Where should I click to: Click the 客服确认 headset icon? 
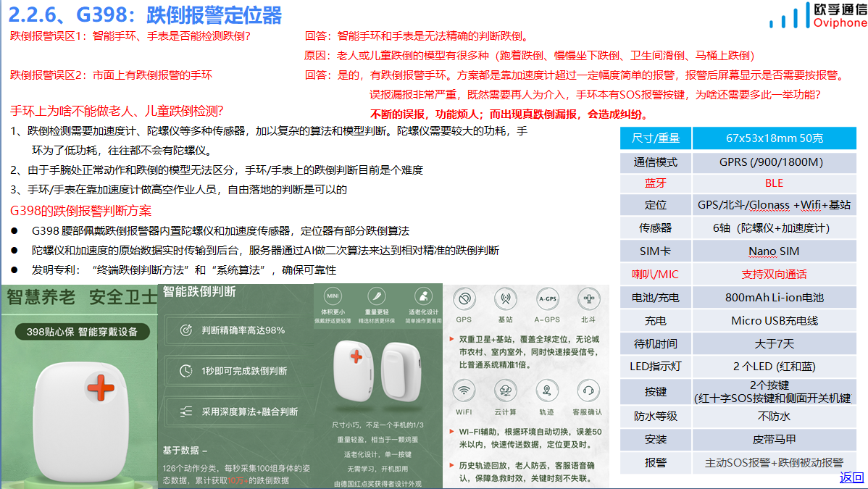tap(588, 391)
